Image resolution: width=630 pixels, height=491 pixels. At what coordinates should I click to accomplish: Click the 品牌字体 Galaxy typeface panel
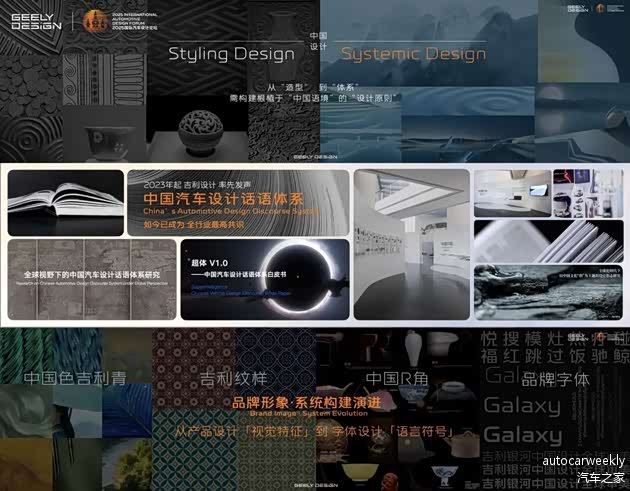[555, 380]
